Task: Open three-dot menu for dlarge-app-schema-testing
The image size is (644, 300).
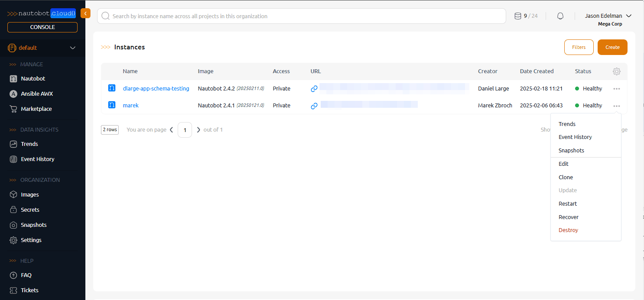Action: 617,89
